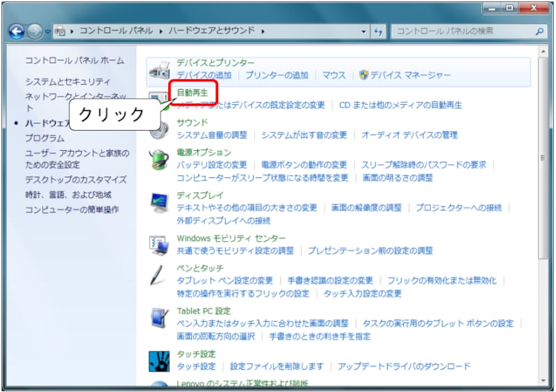Click the control panel icon in address bar

tap(60, 31)
